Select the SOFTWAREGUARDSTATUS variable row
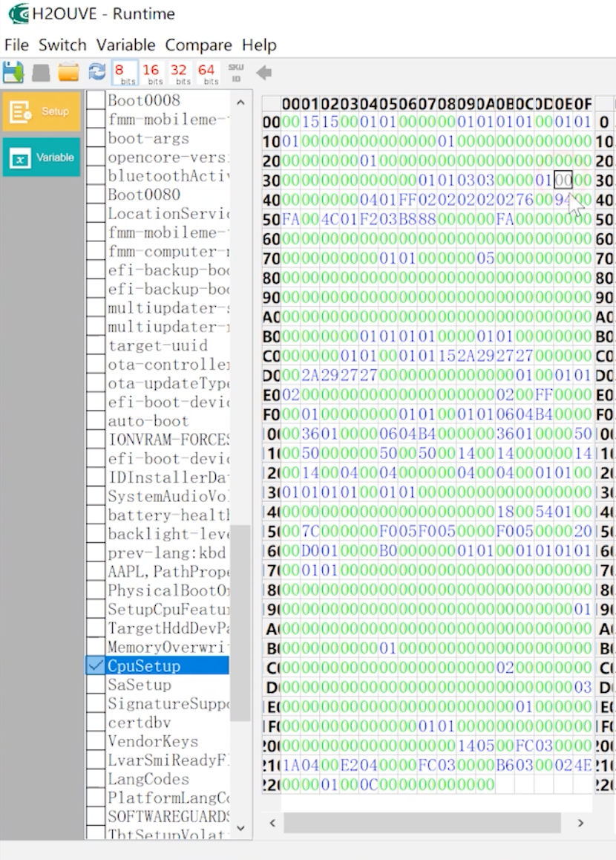The width and height of the screenshot is (616, 860). pyautogui.click(x=168, y=816)
